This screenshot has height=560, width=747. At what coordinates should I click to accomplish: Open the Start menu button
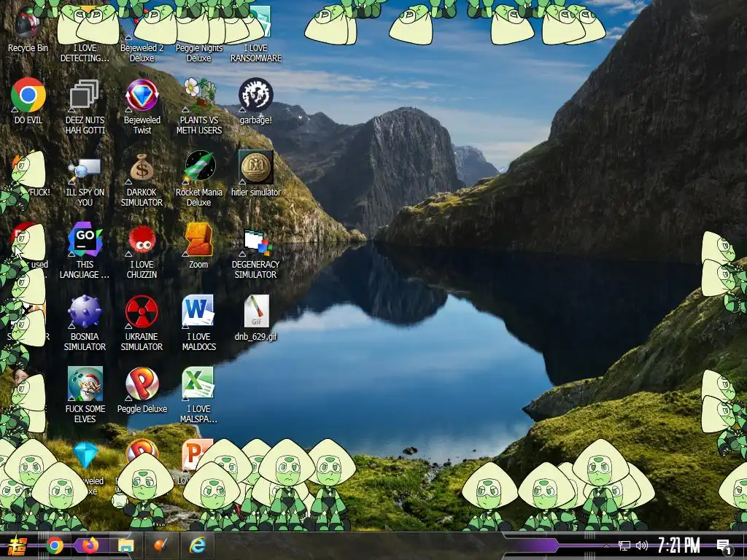18,545
